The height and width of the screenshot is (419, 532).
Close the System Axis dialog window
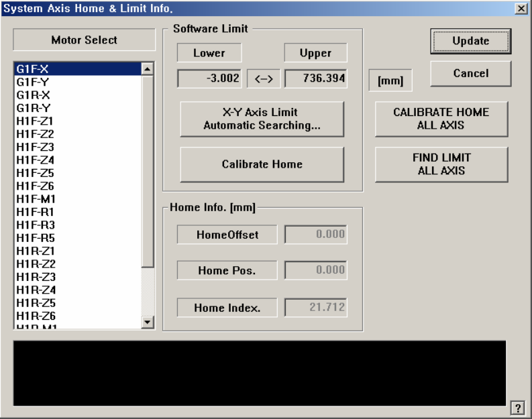(521, 8)
